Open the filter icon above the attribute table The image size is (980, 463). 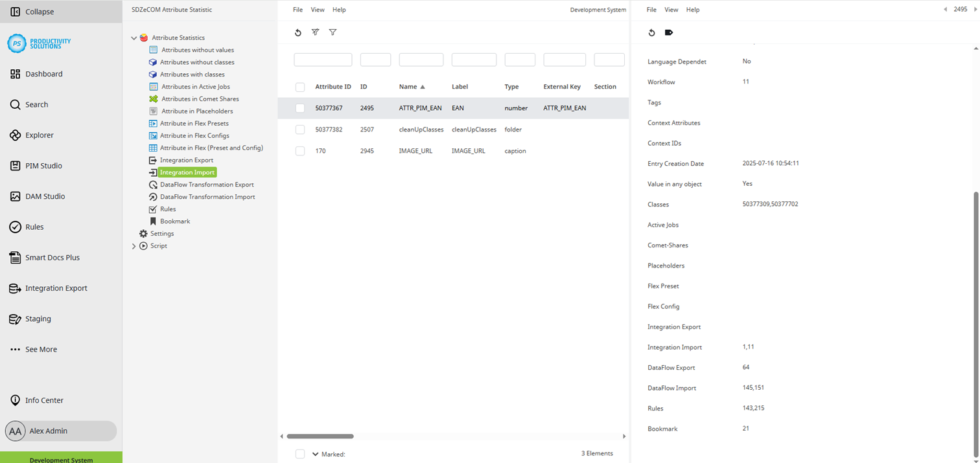[332, 32]
